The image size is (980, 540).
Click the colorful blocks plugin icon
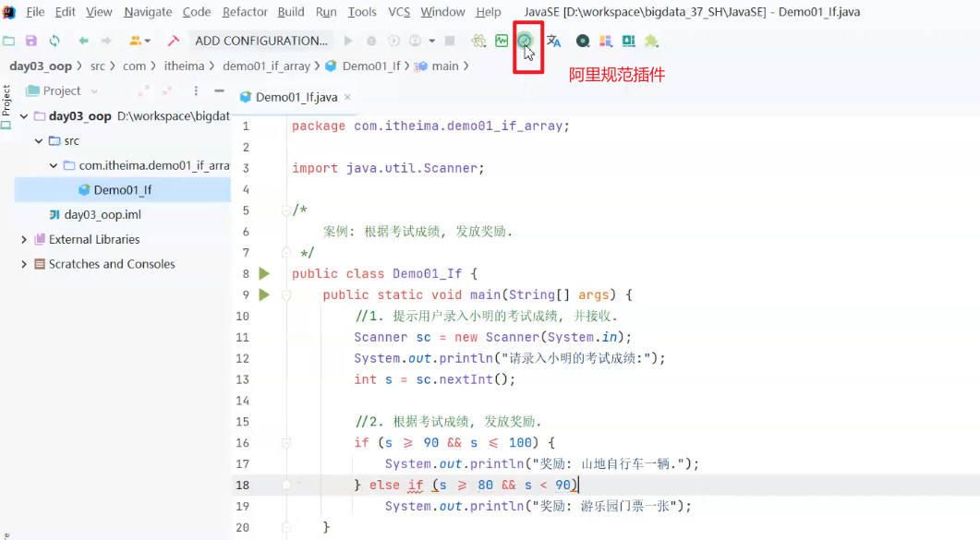pos(606,42)
